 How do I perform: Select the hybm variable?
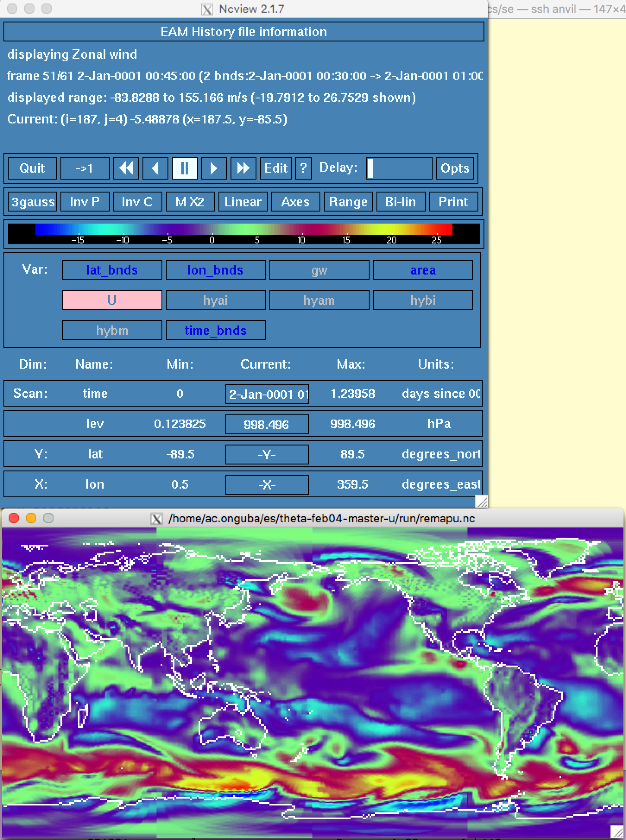(x=112, y=330)
